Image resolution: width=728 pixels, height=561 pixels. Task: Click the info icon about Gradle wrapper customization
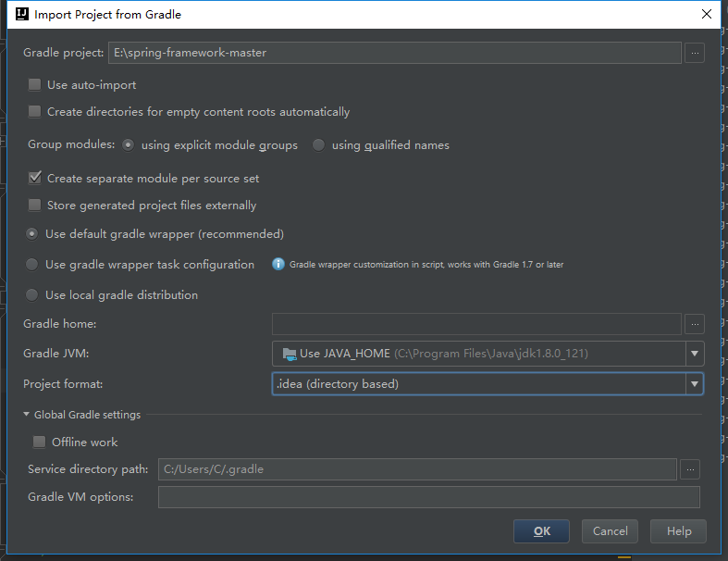click(x=278, y=264)
